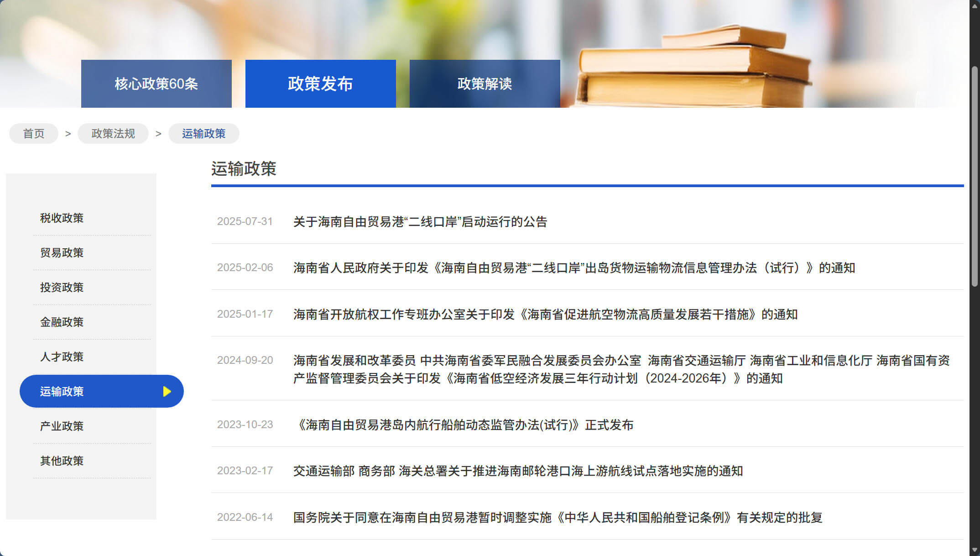The image size is (980, 556).
Task: Choose 金融政策 in the sidebar menu
Action: pyautogui.click(x=62, y=322)
